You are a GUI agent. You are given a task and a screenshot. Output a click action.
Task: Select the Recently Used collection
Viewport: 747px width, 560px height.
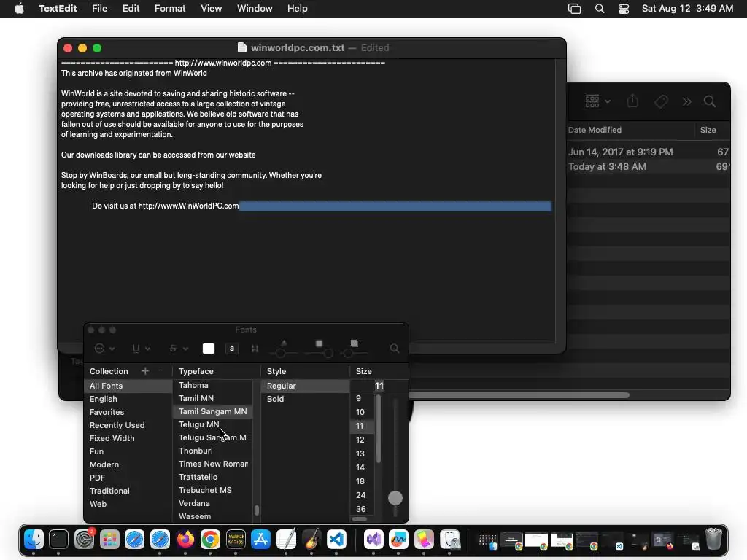point(128,425)
